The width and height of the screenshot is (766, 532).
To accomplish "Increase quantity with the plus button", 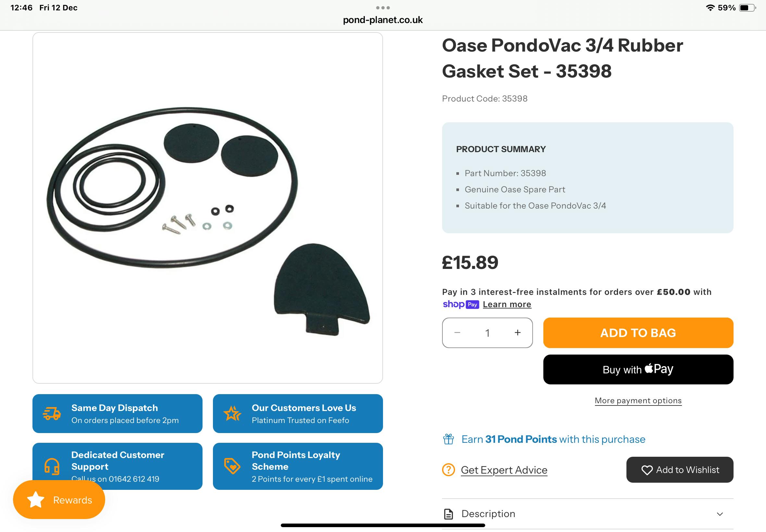I will click(518, 333).
